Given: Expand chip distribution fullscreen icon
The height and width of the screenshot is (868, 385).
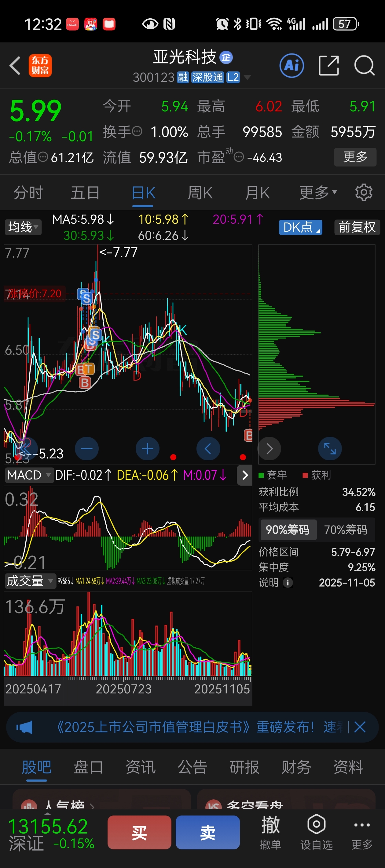Looking at the screenshot, I should 330,448.
